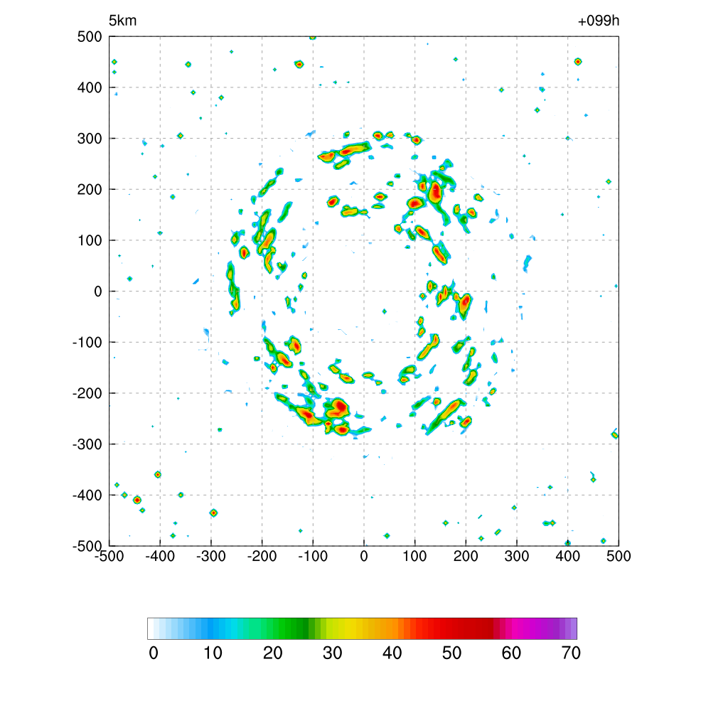Click the x-axis label '400'
728x728 pixels.
(x=568, y=556)
